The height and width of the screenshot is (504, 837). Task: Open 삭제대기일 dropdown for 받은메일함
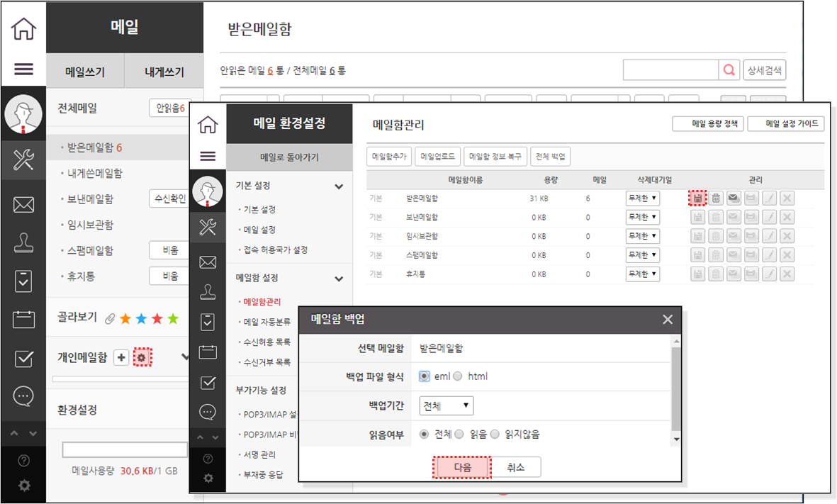click(642, 198)
